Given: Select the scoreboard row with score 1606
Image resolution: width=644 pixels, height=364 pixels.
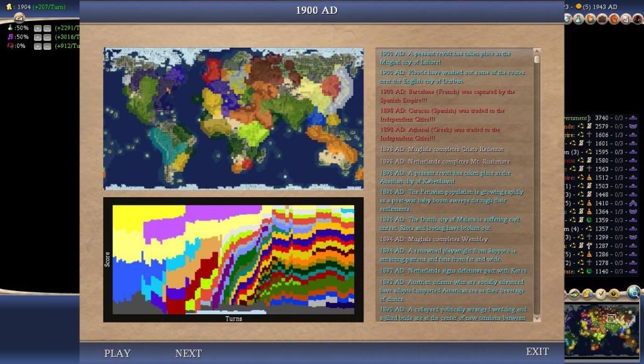Looking at the screenshot, I should tap(601, 135).
